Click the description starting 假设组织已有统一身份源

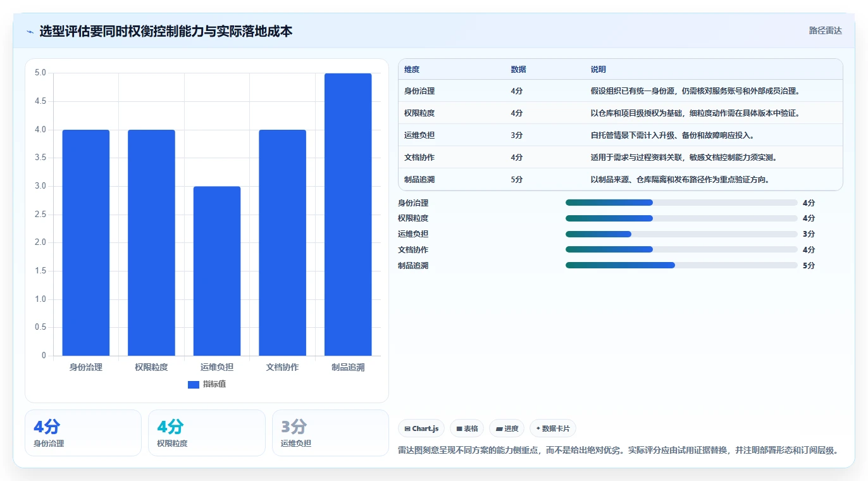[696, 91]
